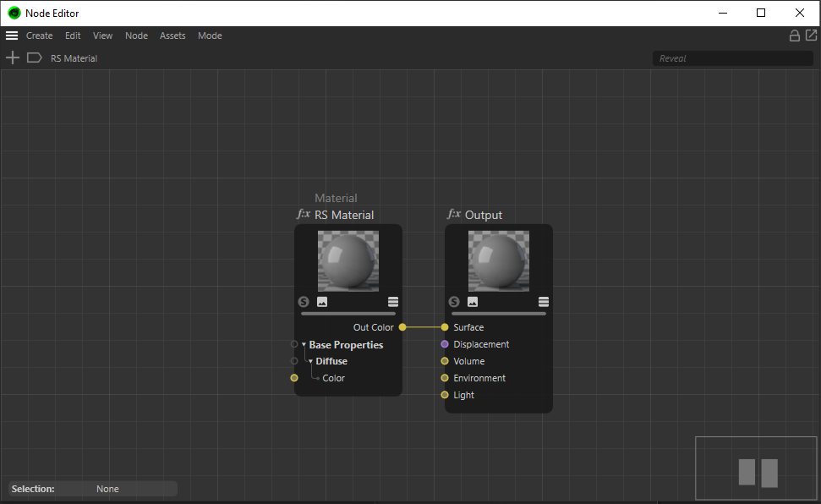The image size is (821, 504).
Task: Open editor in new window icon
Action: coord(811,36)
